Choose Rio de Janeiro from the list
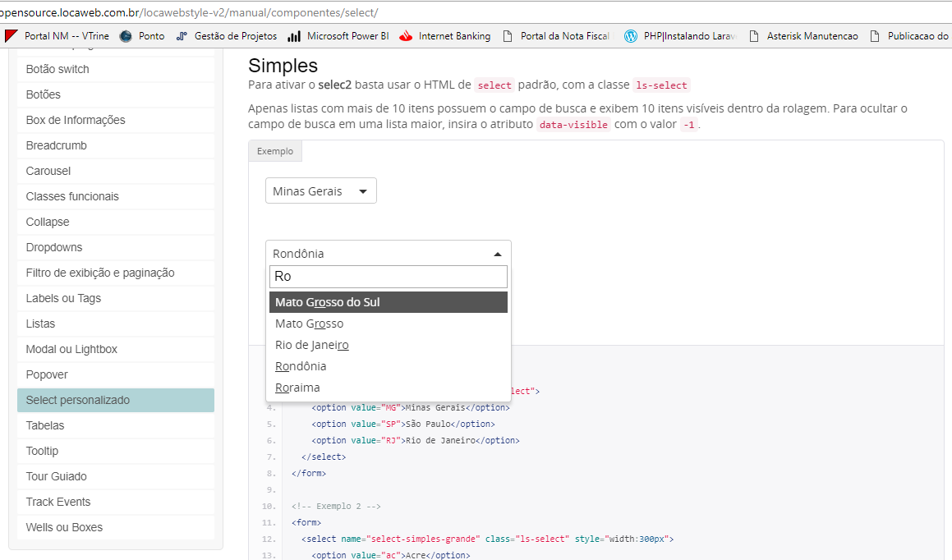 (x=388, y=345)
